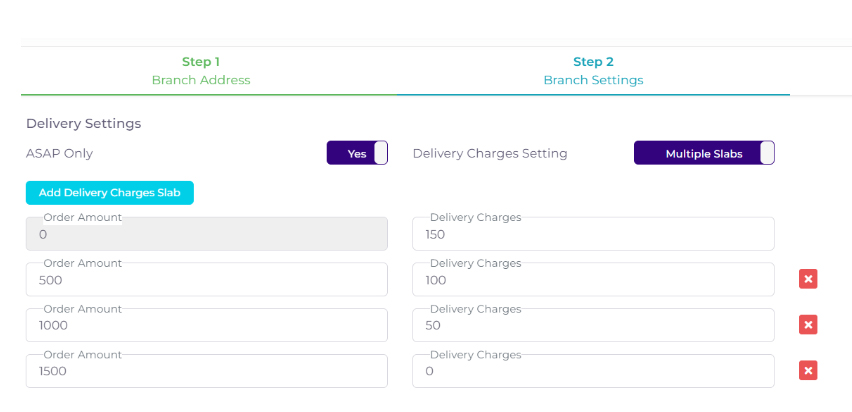Remove the 1000 order amount slab

click(x=808, y=324)
